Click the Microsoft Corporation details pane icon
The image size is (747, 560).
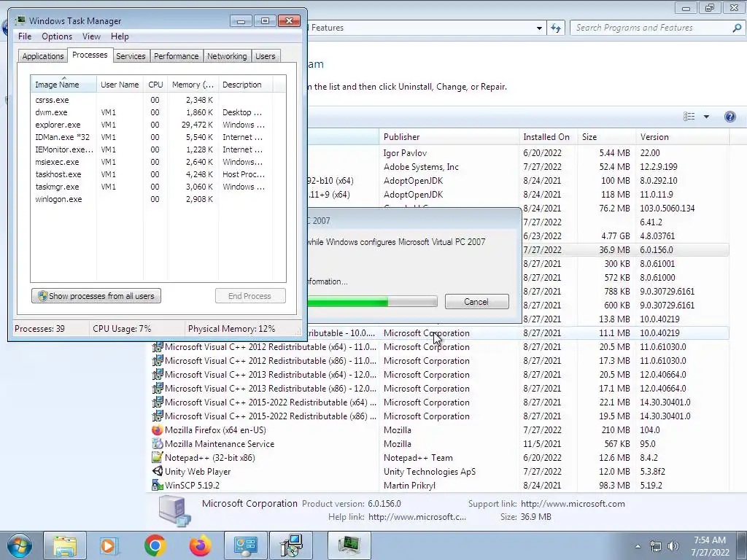pos(174,510)
